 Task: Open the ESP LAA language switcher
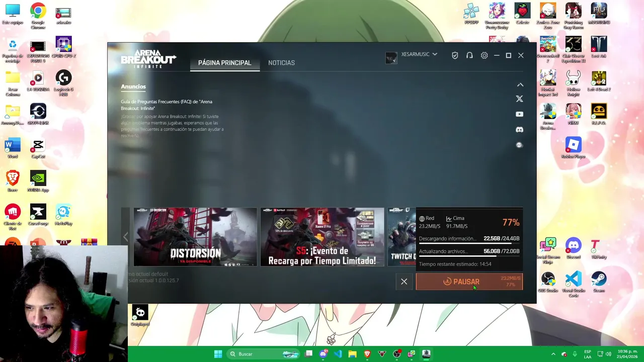[x=588, y=354]
